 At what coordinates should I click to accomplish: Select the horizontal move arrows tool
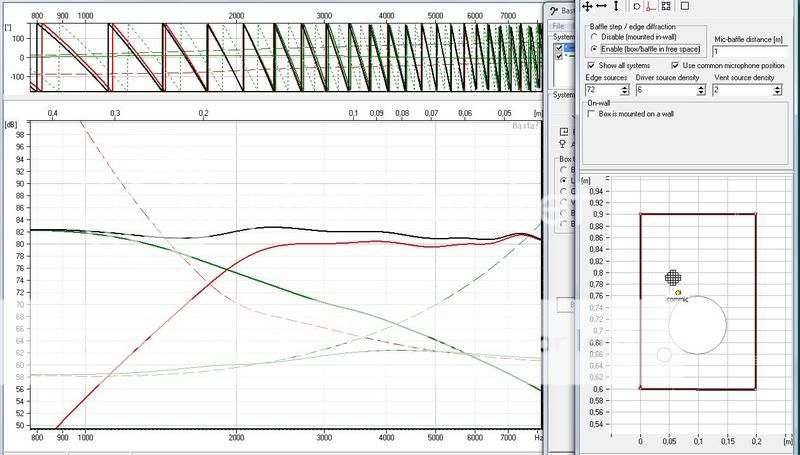coord(602,6)
